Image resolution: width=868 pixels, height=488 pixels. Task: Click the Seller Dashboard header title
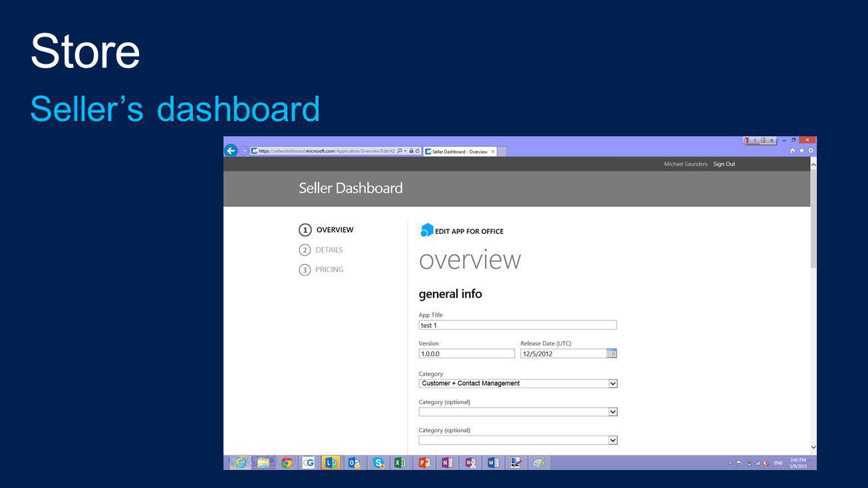(x=351, y=188)
